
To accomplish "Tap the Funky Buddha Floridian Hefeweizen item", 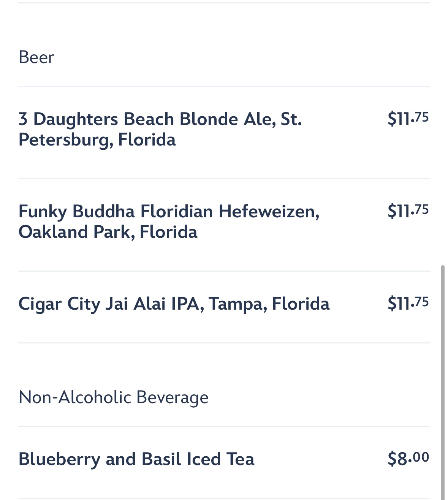I will pos(169,222).
